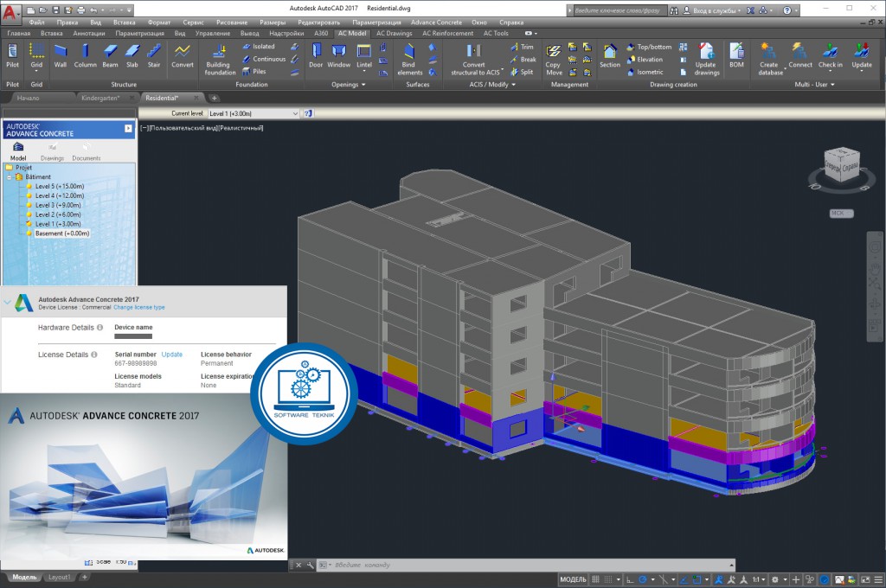Screen dimensions: 886x588
Task: Select the Beam tool
Action: tap(110, 54)
